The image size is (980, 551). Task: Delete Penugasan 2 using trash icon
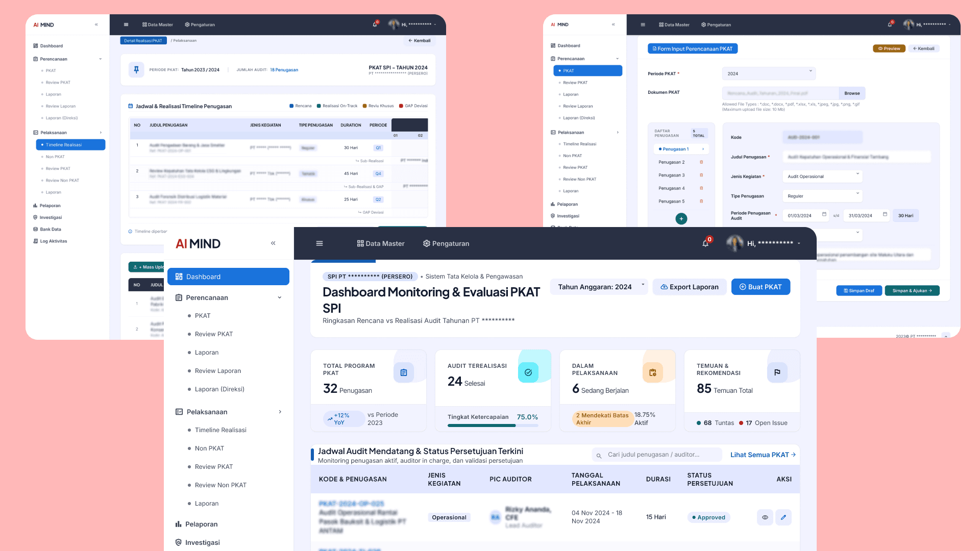(701, 162)
